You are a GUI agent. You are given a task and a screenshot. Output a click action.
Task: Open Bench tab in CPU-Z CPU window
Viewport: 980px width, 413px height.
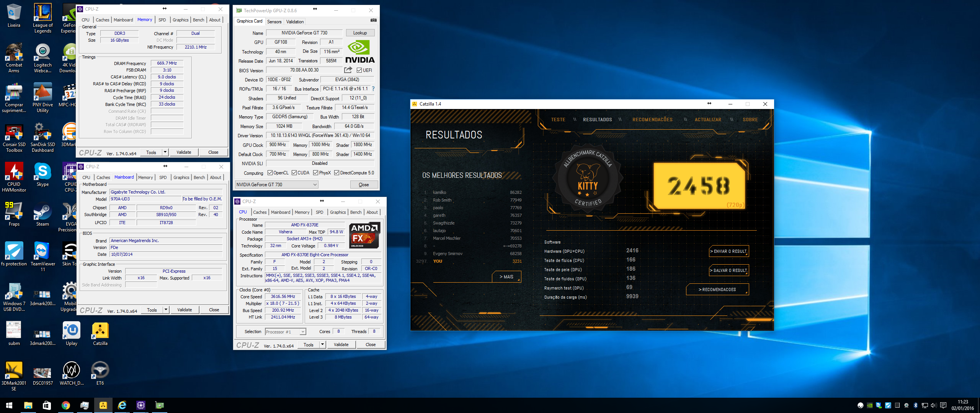click(356, 212)
